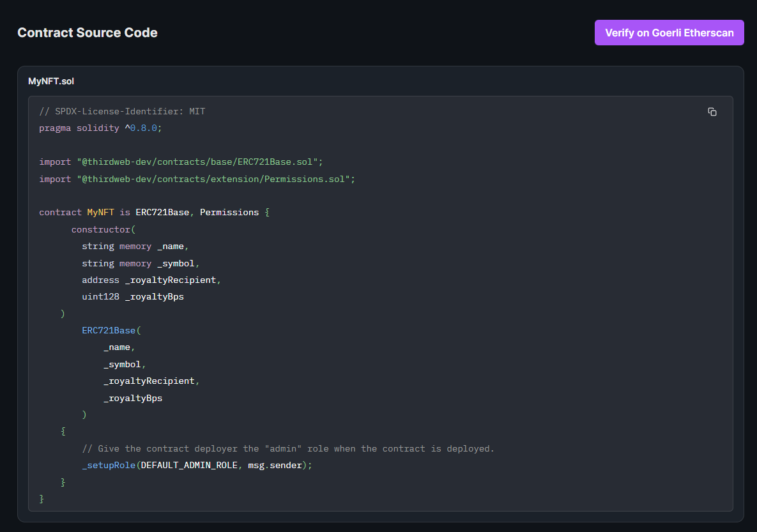The image size is (757, 532).
Task: Click the 'string memory _symbol' parameter
Action: point(141,264)
